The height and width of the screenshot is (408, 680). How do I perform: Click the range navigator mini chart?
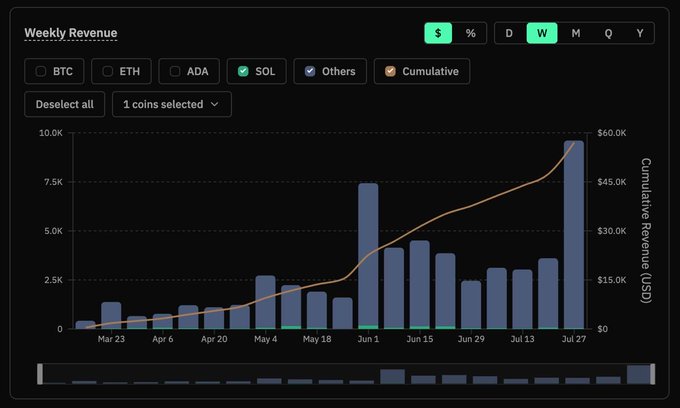pos(346,374)
